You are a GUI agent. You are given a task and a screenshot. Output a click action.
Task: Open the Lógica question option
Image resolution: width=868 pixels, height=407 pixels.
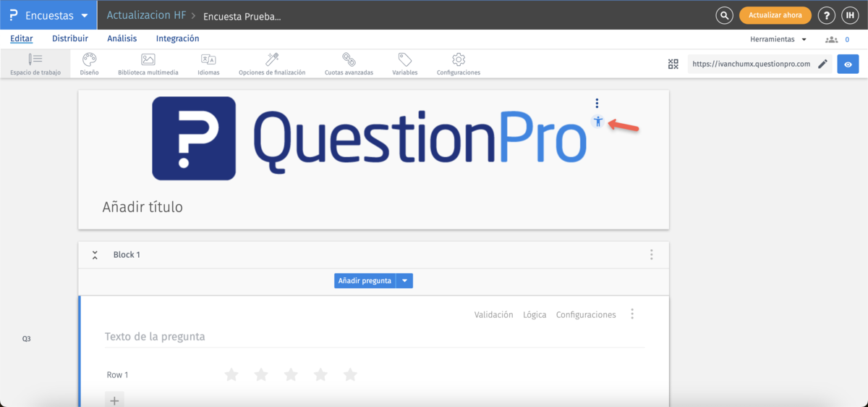tap(535, 315)
